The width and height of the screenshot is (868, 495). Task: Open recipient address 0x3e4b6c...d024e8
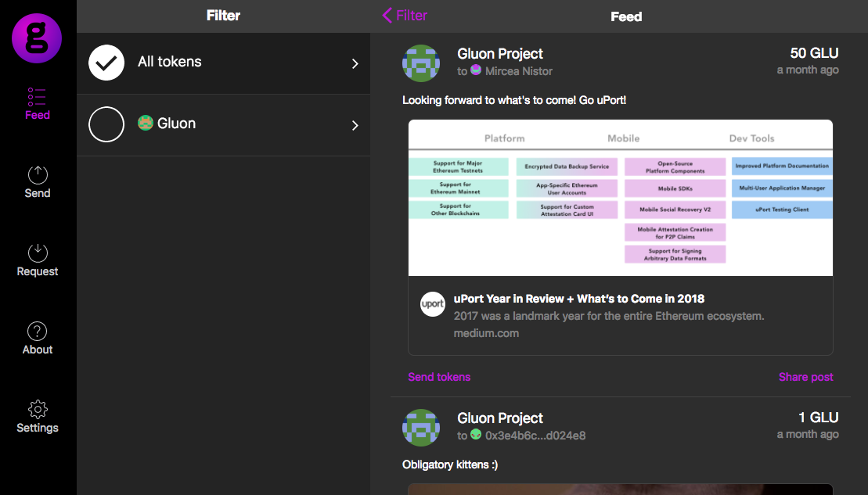click(x=535, y=436)
